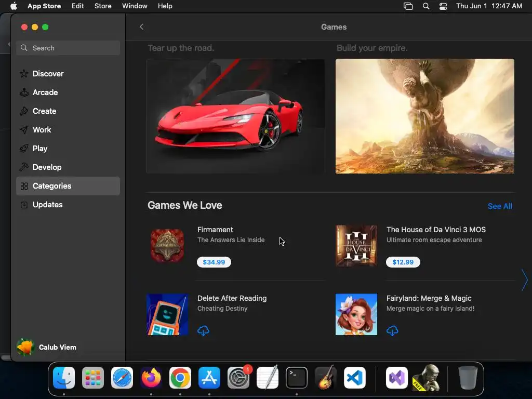Open Spotlight search in menu bar
Screen dimensions: 532x399
(x=426, y=6)
